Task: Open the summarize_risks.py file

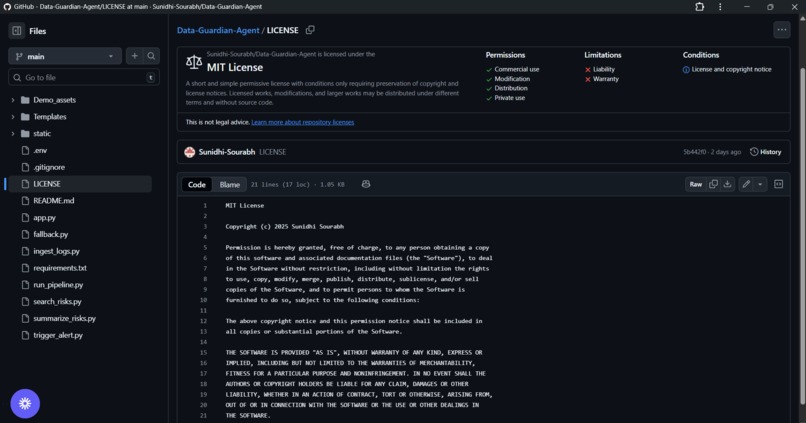Action: point(65,318)
